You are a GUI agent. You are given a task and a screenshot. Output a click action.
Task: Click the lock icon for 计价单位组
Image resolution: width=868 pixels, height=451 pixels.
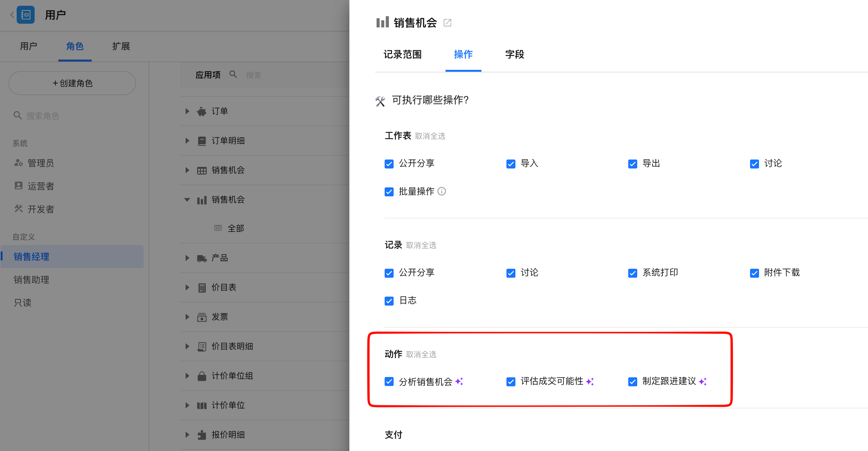(x=202, y=376)
